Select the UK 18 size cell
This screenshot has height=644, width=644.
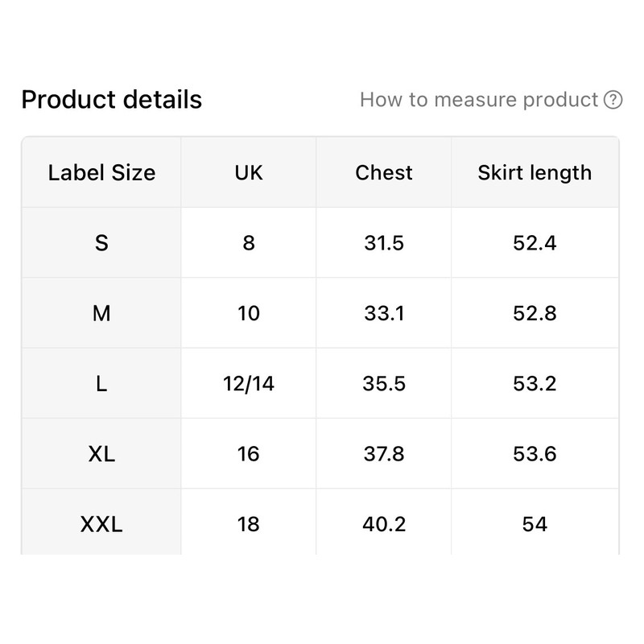[249, 525]
